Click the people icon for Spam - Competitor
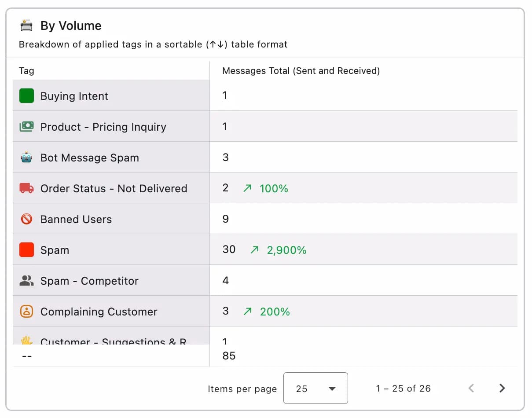 click(26, 281)
